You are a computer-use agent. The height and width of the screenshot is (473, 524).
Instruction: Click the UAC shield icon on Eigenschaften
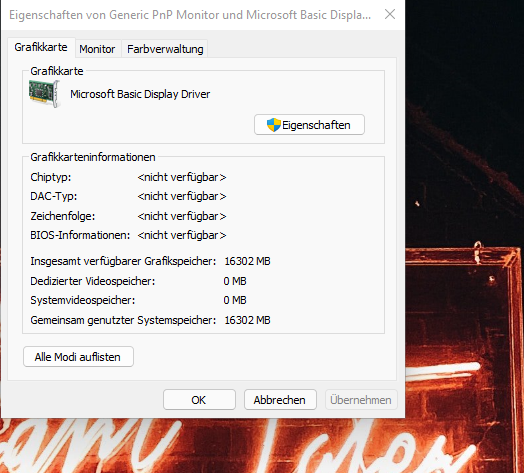(274, 125)
